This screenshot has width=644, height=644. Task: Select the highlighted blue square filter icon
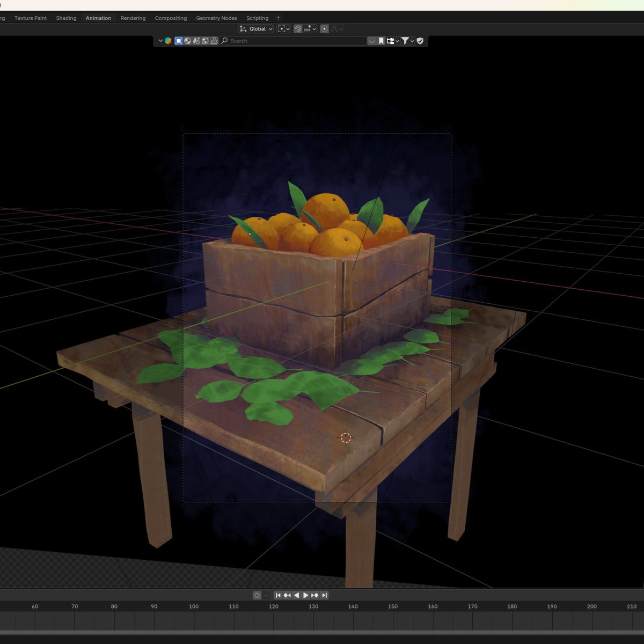tap(179, 41)
